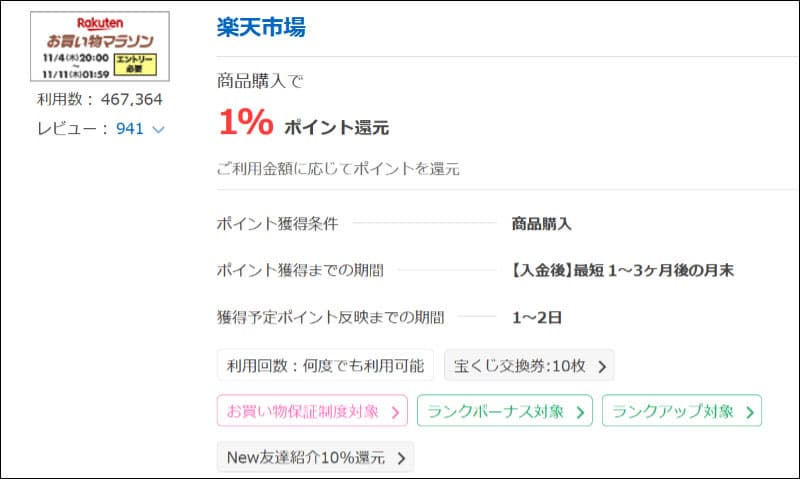
Task: Click the 楽天市場 shop title link
Action: click(x=261, y=27)
